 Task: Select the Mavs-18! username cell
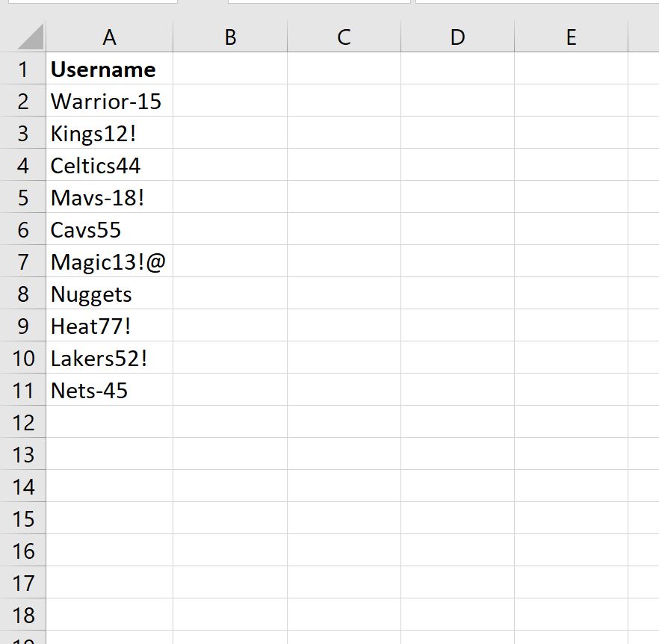coord(109,197)
